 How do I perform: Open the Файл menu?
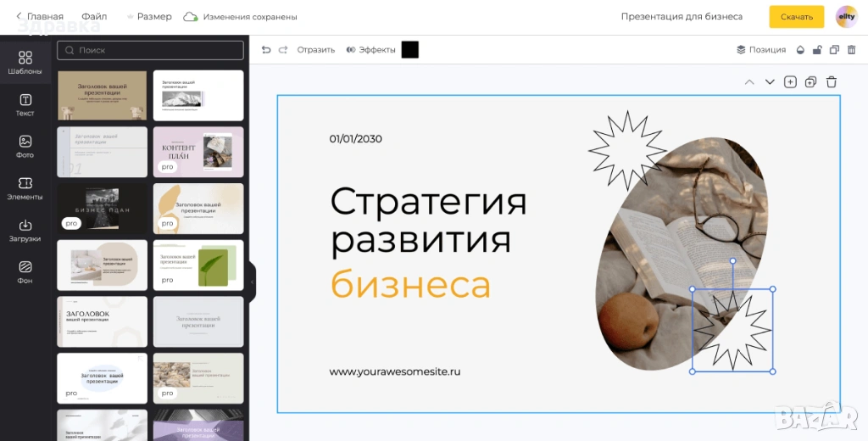point(94,16)
